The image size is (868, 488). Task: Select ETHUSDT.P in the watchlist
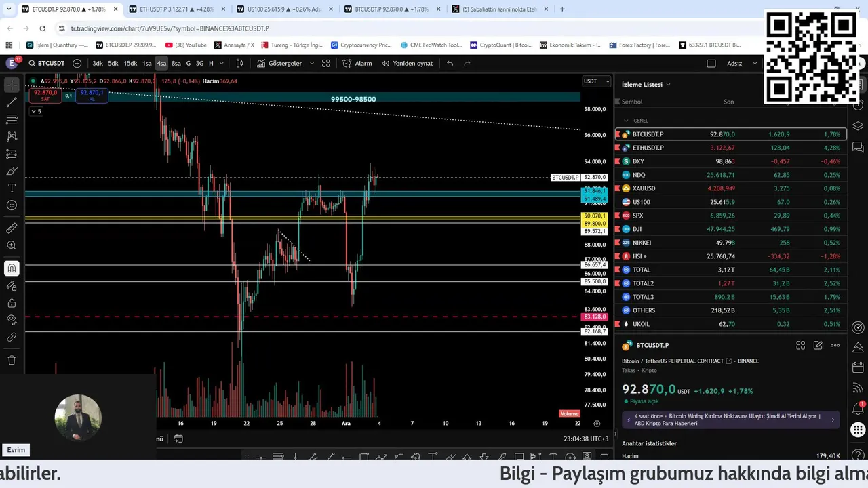730,148
